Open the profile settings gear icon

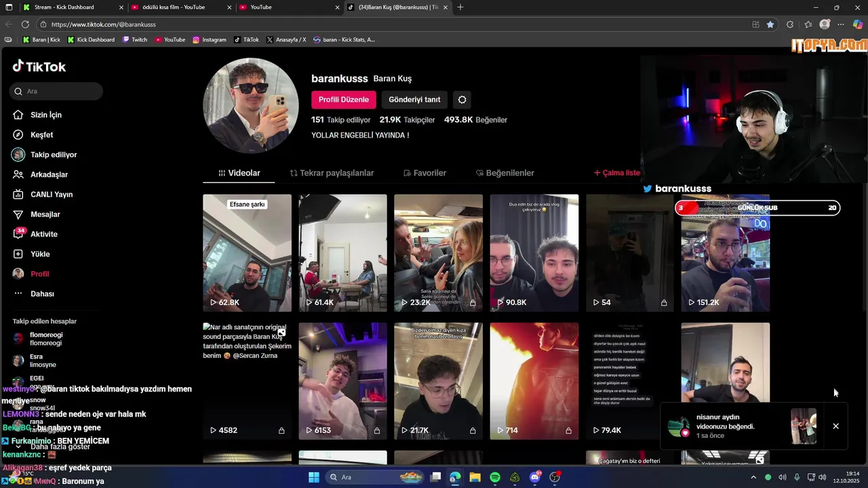(x=462, y=100)
